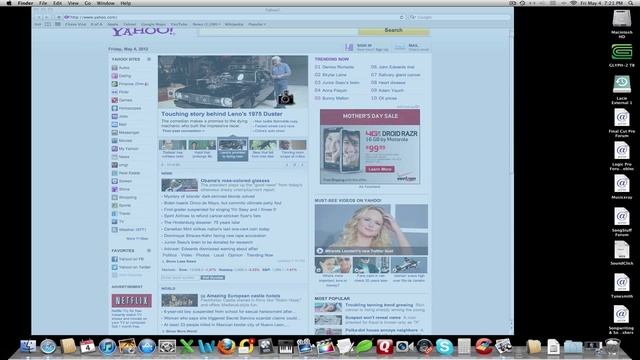Open the Finder icon in the Dock
Screen dimensions: 640x360
point(27,347)
